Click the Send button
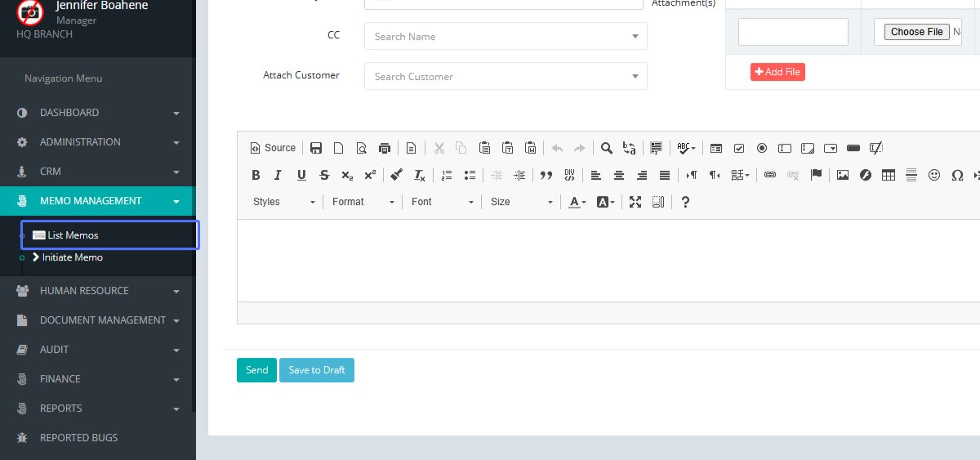 [x=256, y=370]
